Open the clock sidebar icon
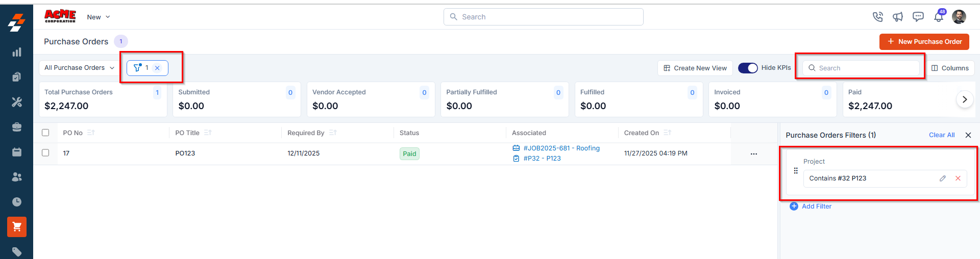 17,202
